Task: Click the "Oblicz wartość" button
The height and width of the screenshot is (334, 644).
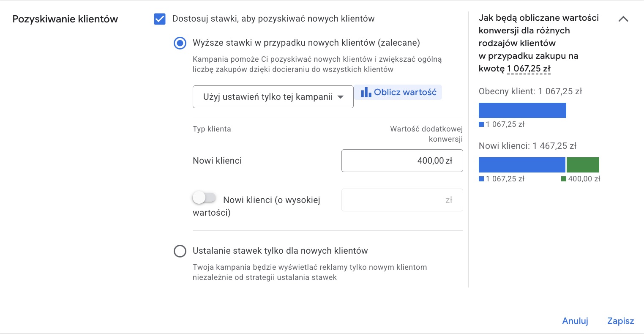Action: tap(398, 92)
